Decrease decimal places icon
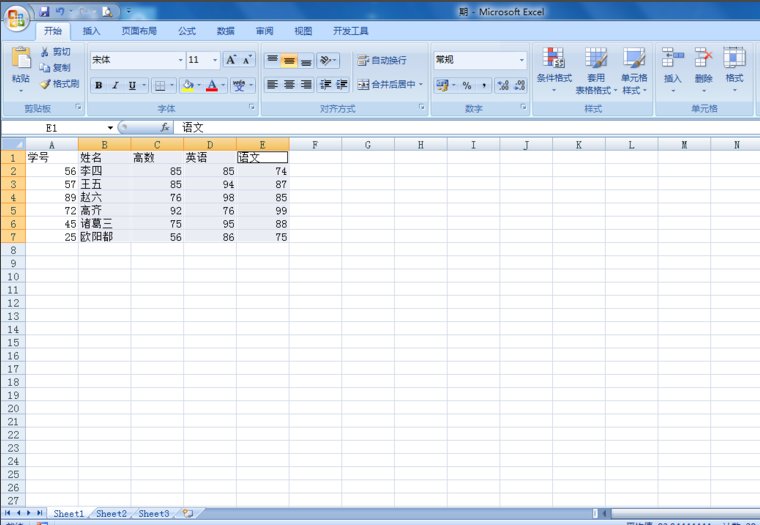Screen dimensions: 760x525 pos(520,86)
